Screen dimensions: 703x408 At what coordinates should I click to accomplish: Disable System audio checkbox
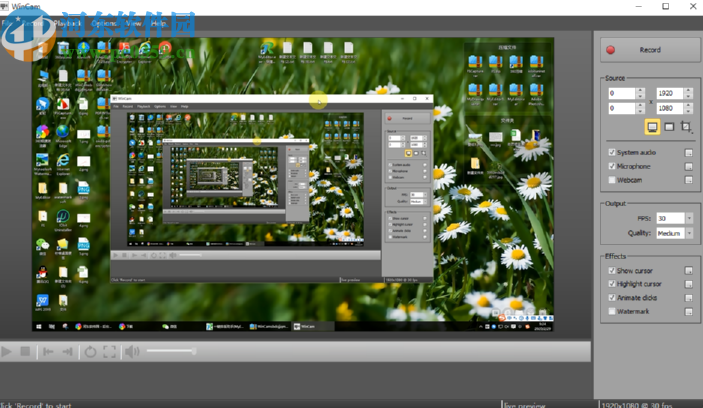(612, 152)
